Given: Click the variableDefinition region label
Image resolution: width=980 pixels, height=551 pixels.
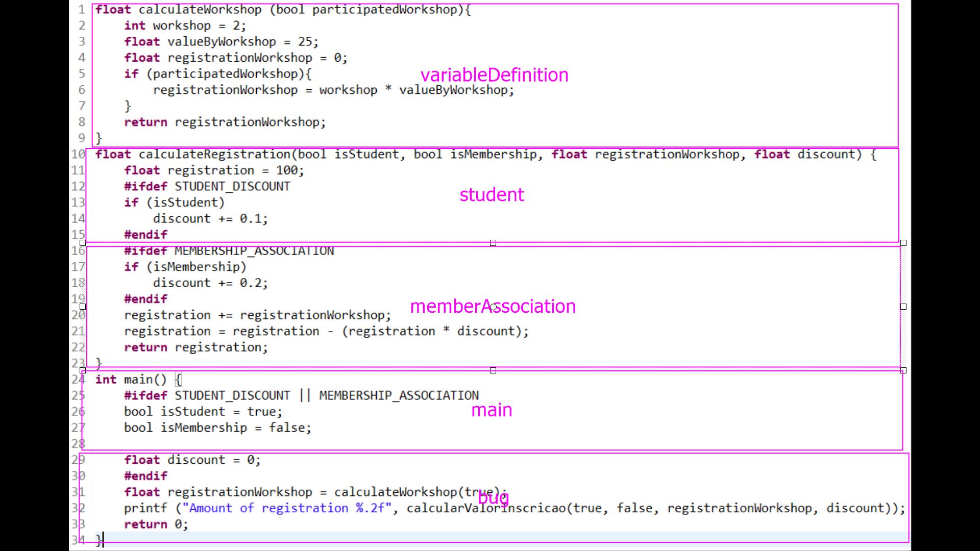Looking at the screenshot, I should 494,75.
